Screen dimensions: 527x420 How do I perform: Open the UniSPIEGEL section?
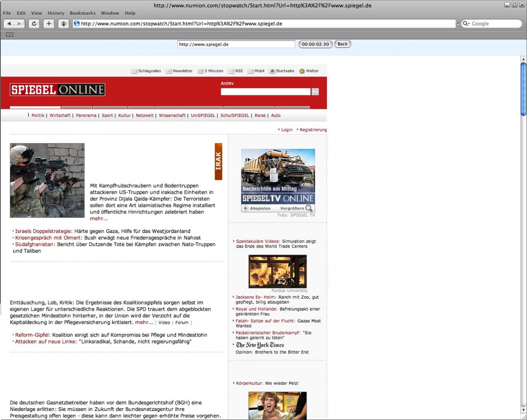click(203, 116)
